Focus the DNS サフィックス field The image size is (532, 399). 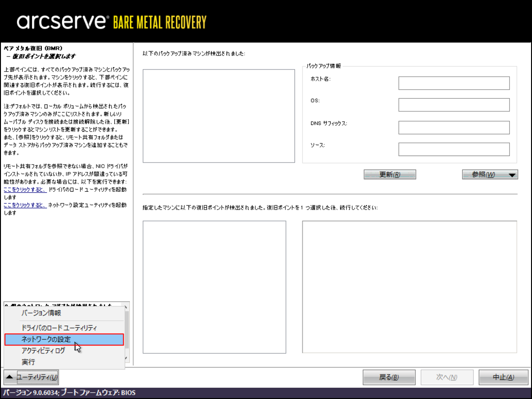pyautogui.click(x=453, y=127)
